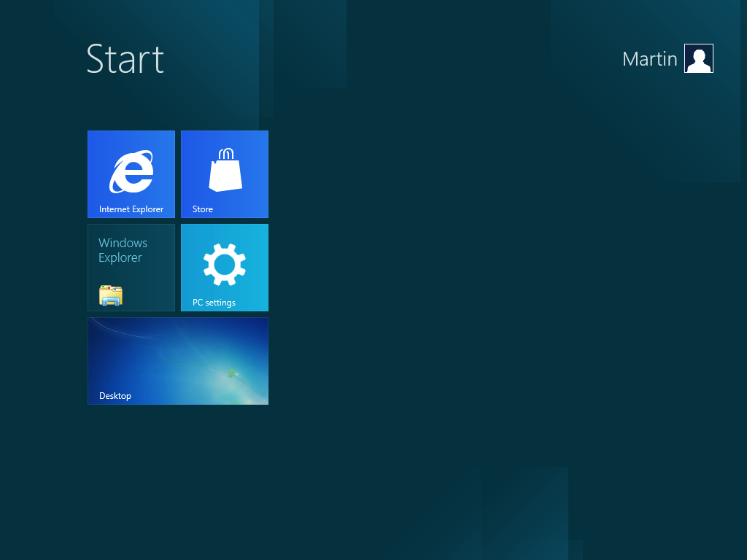Open the Windows Store
747x560 pixels.
tap(224, 174)
